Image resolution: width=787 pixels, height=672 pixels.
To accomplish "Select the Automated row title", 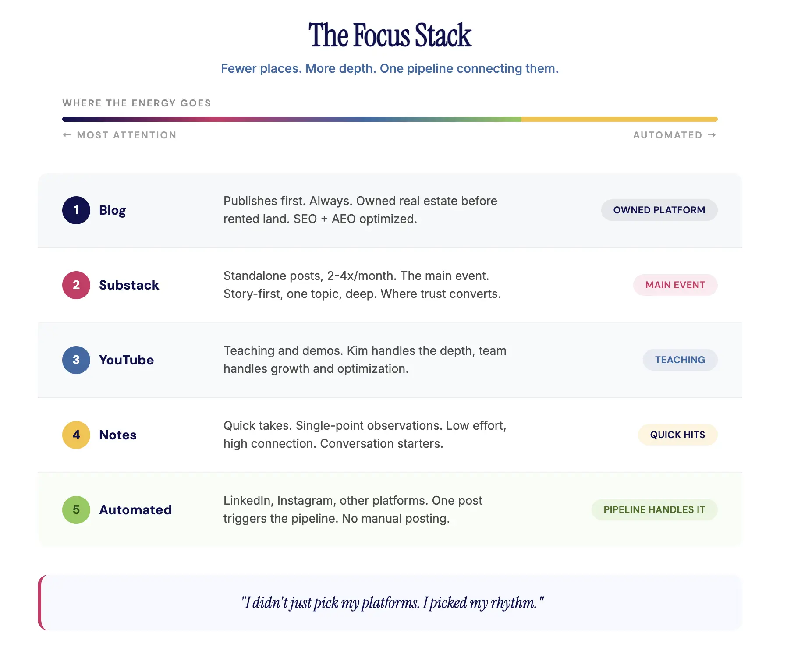I will coord(135,510).
